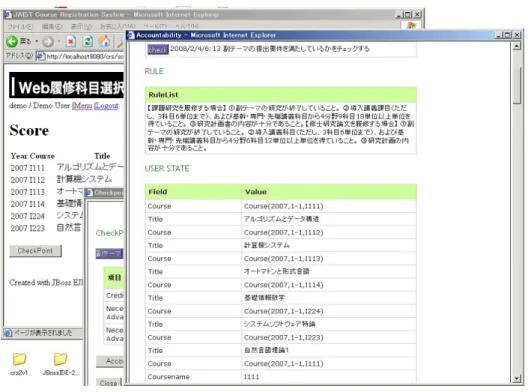This screenshot has height=392, width=528.
Task: Click the Accountability button in Checkpoint window
Action: [x=110, y=361]
